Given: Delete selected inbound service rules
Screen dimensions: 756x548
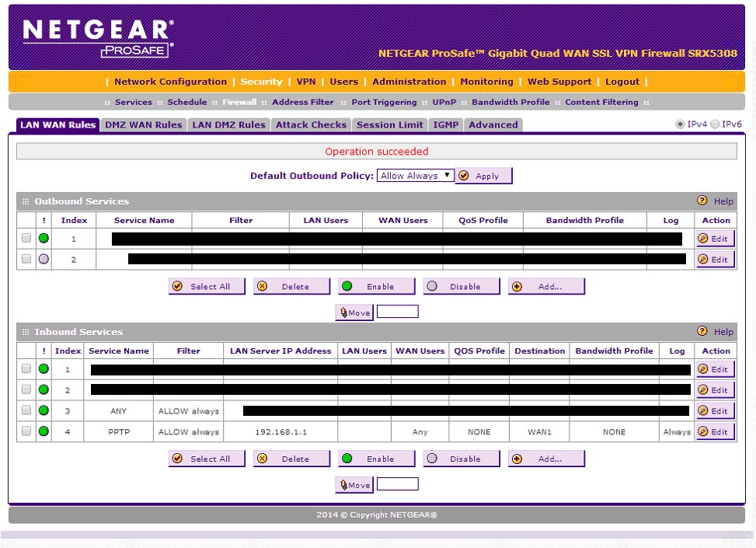Looking at the screenshot, I should click(x=291, y=459).
